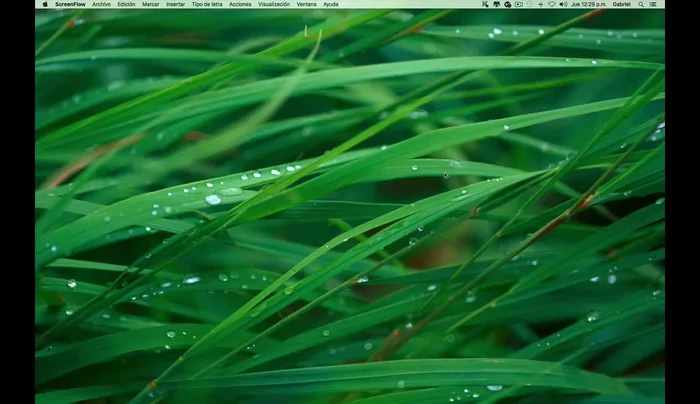This screenshot has height=404, width=700.
Task: Click the Marcar menu
Action: click(151, 4)
